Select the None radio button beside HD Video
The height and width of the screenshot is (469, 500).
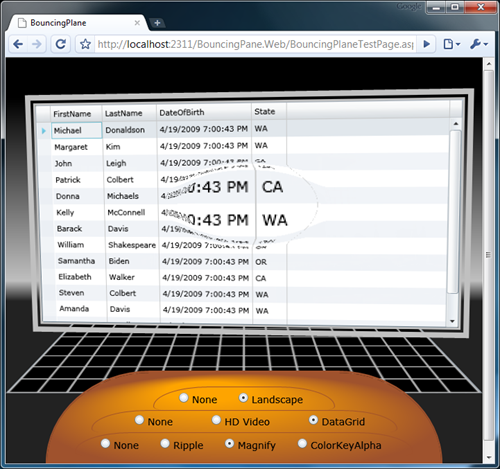139,420
